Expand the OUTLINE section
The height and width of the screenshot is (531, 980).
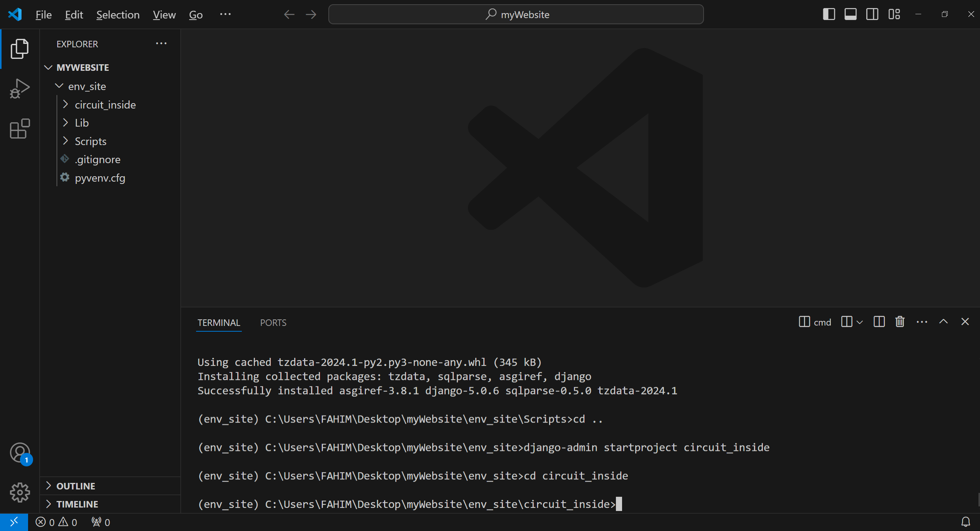[76, 486]
